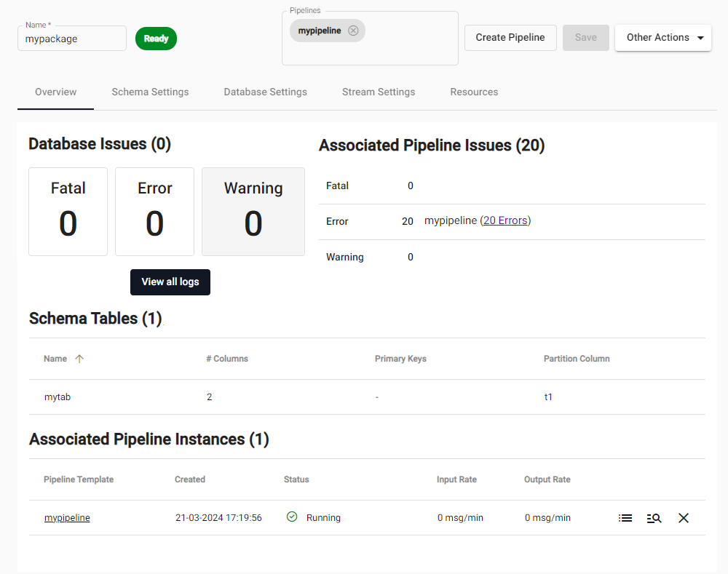Click the Output Rate column header
This screenshot has width=728, height=574.
click(x=547, y=479)
